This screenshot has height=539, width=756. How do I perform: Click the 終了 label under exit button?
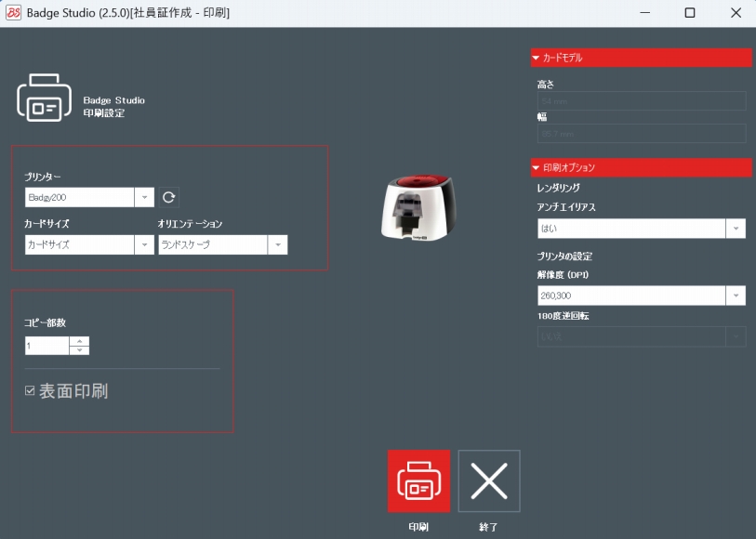pos(489,527)
